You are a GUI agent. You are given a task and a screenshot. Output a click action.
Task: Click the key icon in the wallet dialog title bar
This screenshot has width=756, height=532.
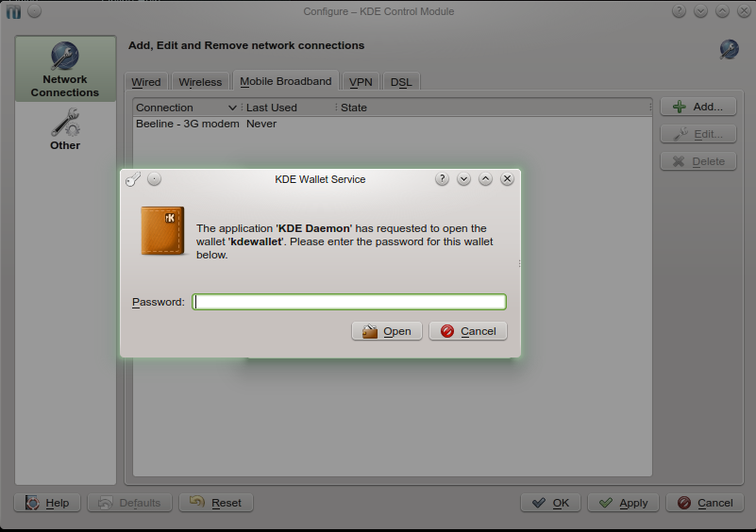(x=133, y=179)
